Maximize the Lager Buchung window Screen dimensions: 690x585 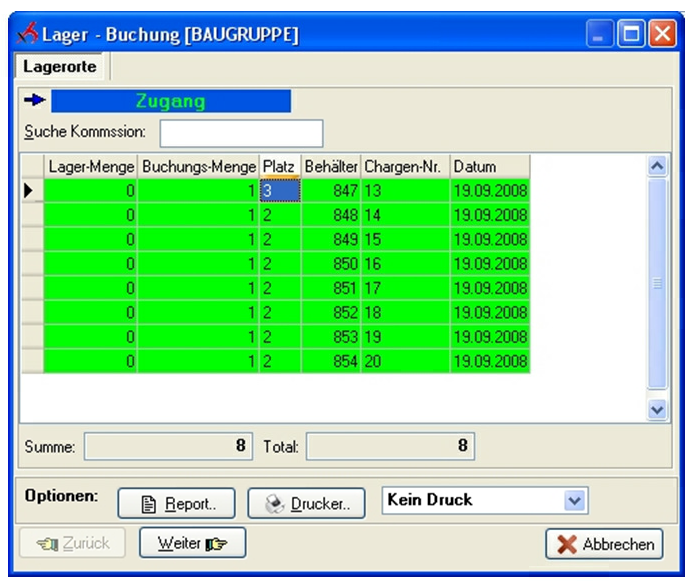[x=631, y=35]
